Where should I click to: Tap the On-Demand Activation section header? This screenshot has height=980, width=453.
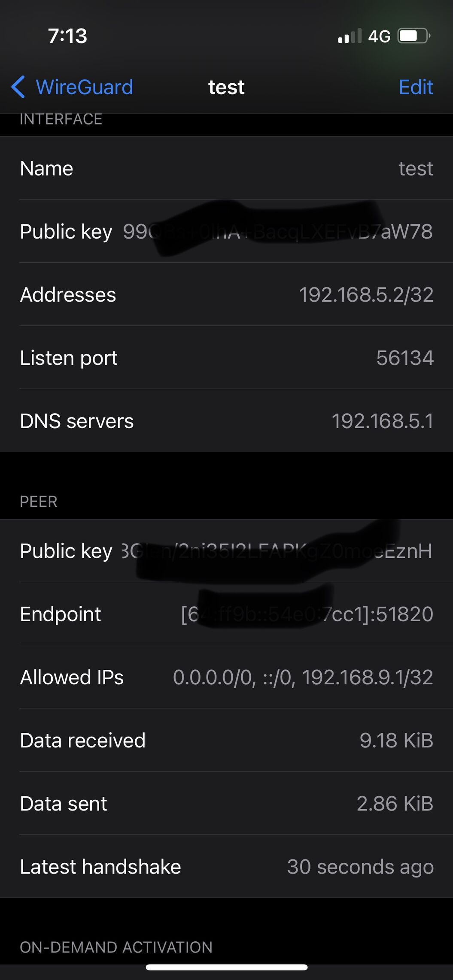[116, 947]
